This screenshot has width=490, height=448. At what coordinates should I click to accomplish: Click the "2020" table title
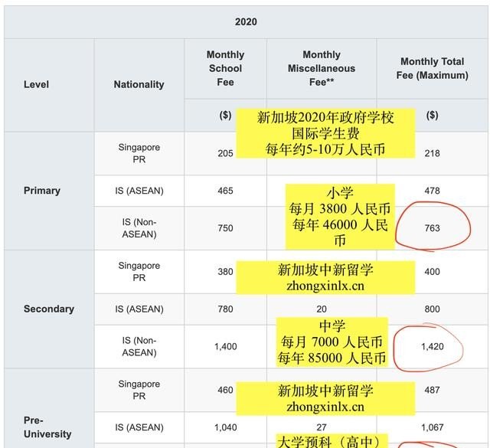(x=246, y=22)
